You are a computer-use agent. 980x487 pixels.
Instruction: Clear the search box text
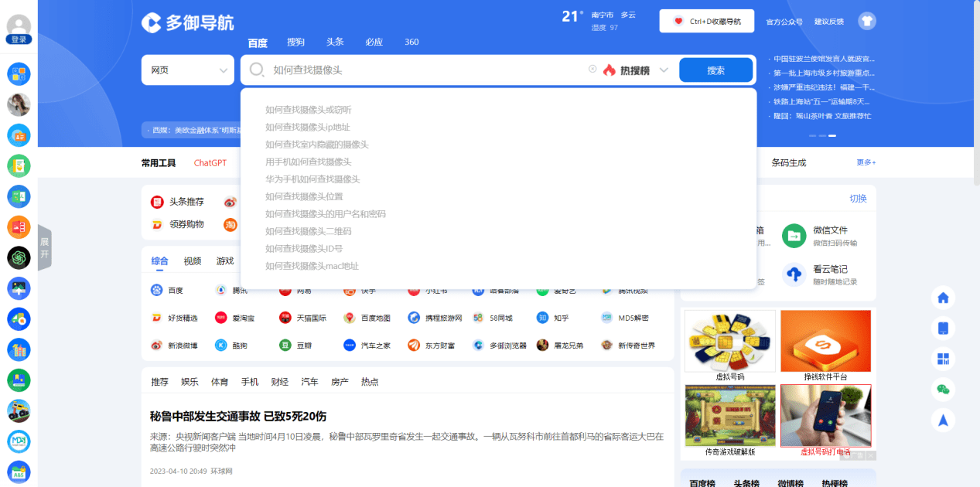pos(592,70)
